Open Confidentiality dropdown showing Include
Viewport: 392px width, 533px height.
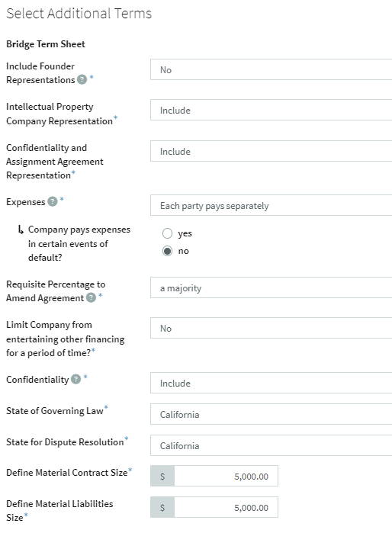coord(272,383)
